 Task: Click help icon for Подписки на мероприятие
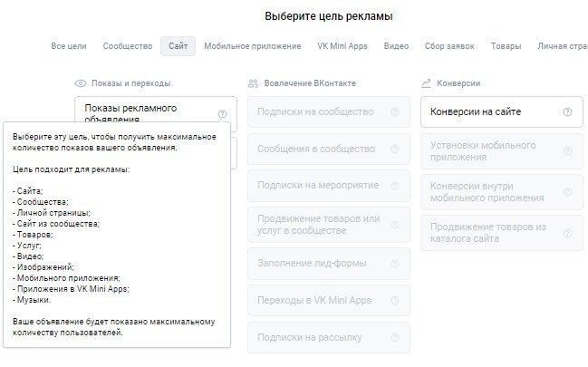394,186
